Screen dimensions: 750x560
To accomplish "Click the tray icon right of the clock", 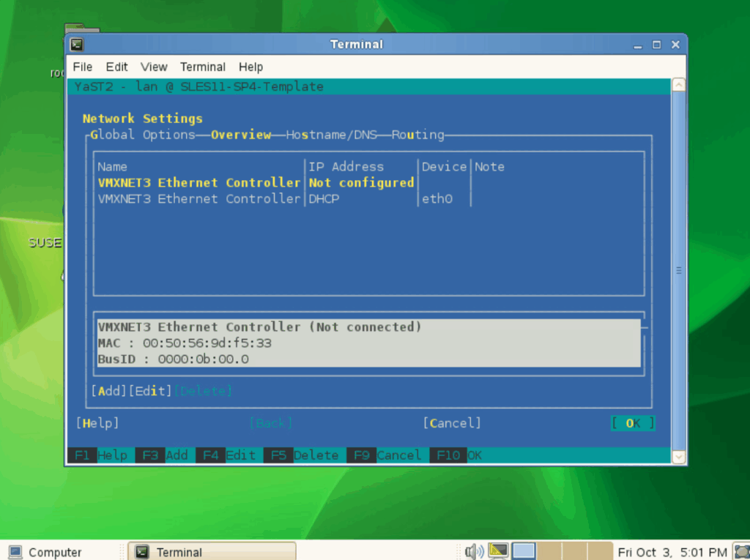I will 740,552.
